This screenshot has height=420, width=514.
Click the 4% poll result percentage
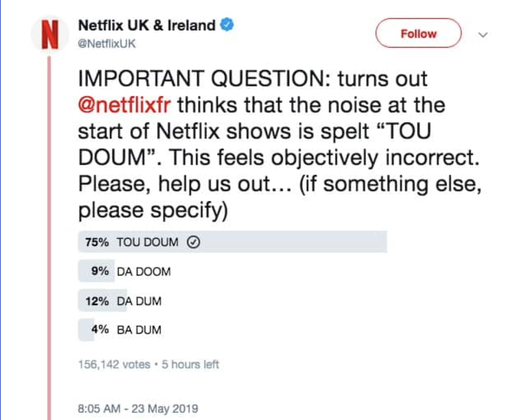tap(100, 329)
